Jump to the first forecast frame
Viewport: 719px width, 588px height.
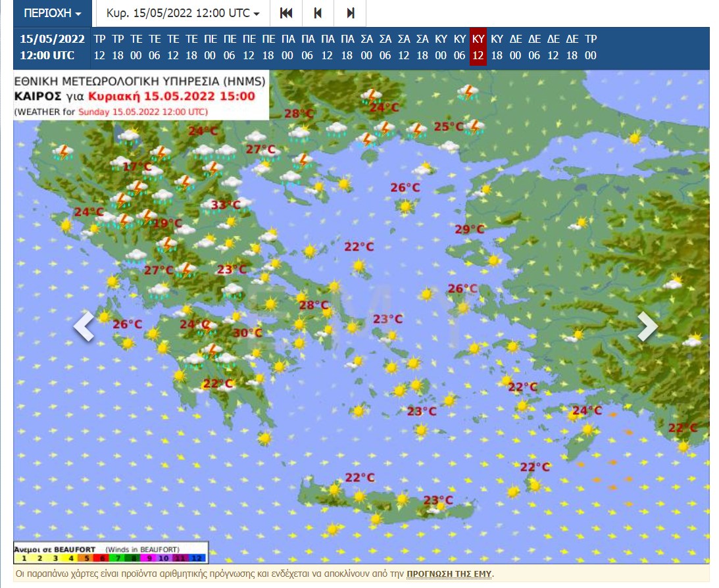(286, 13)
